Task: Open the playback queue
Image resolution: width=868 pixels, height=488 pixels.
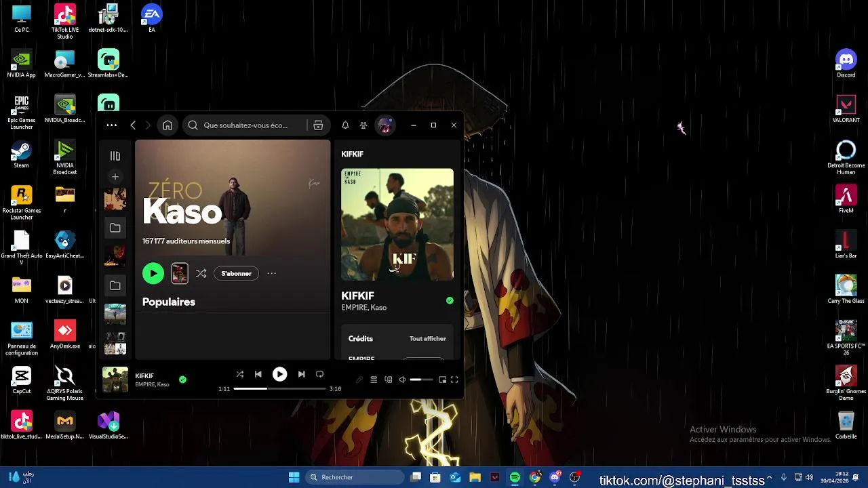Action: click(x=374, y=380)
